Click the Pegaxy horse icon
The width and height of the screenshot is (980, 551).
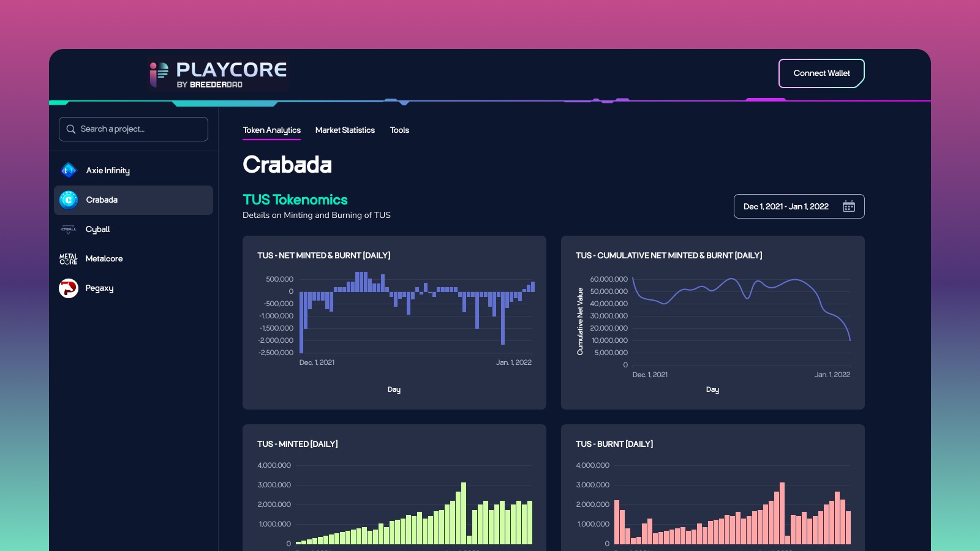click(69, 288)
